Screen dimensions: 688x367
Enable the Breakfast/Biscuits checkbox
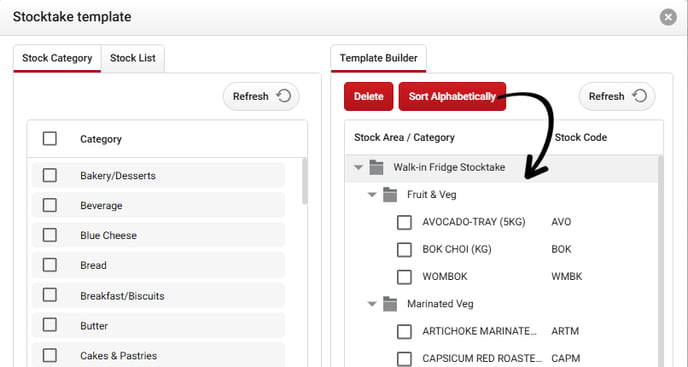coord(50,295)
